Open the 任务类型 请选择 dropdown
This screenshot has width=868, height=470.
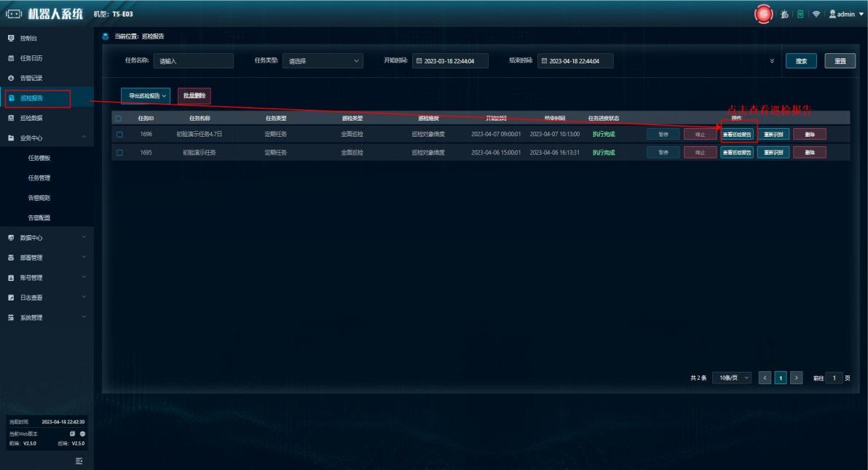(x=323, y=61)
